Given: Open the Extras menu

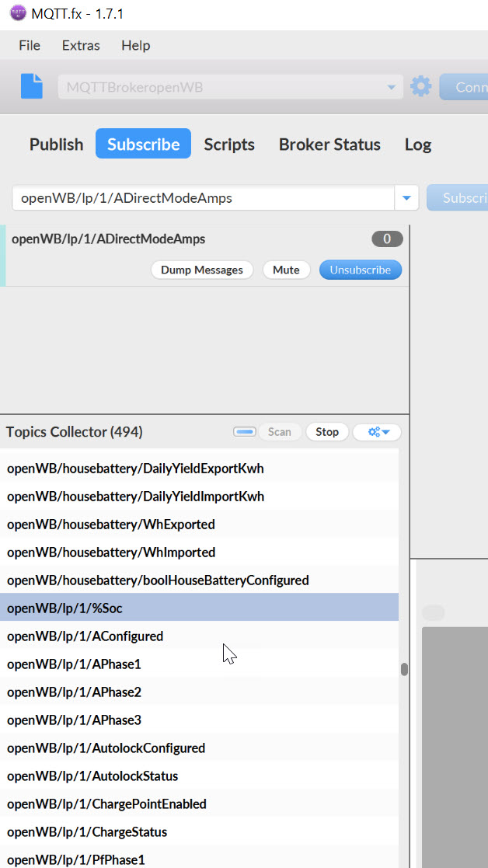Looking at the screenshot, I should tap(81, 45).
